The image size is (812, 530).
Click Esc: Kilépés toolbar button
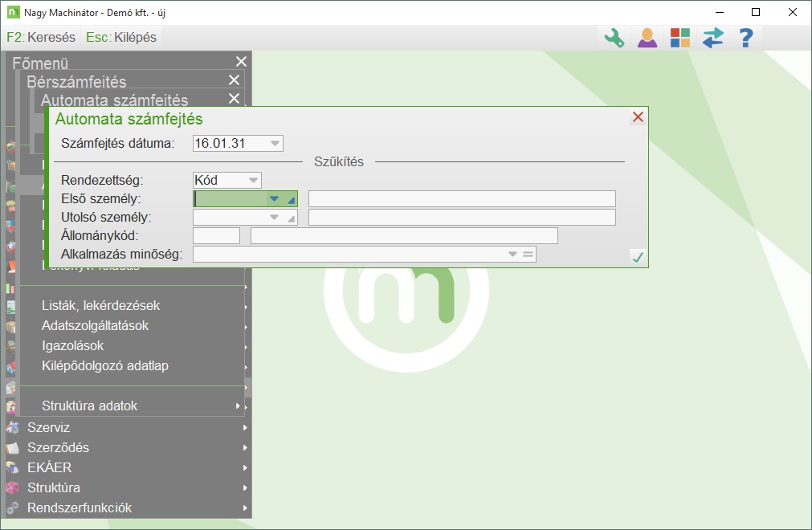tap(121, 37)
